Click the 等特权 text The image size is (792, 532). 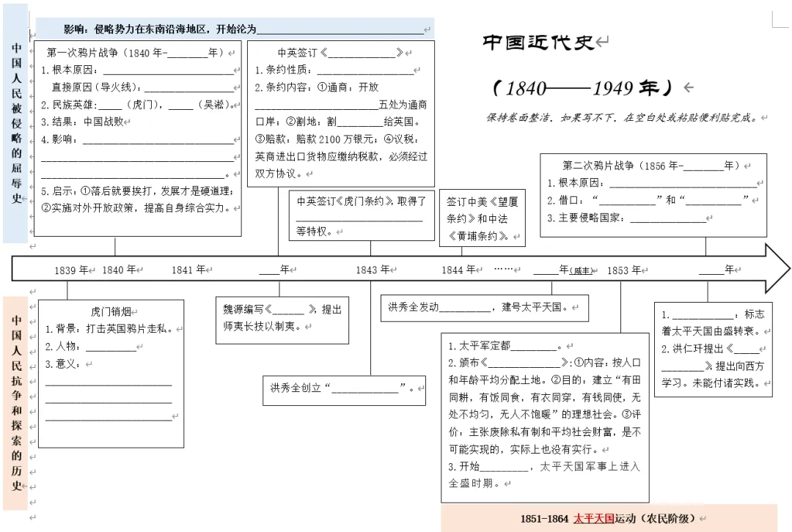(x=314, y=231)
